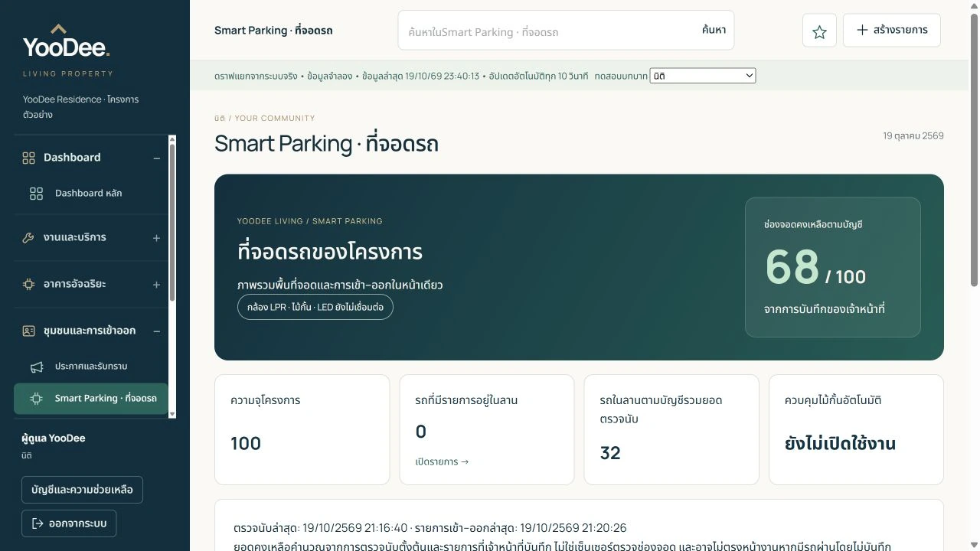980x551 pixels.
Task: Click the 19 ตุลาคม 2569 date text
Action: [913, 136]
